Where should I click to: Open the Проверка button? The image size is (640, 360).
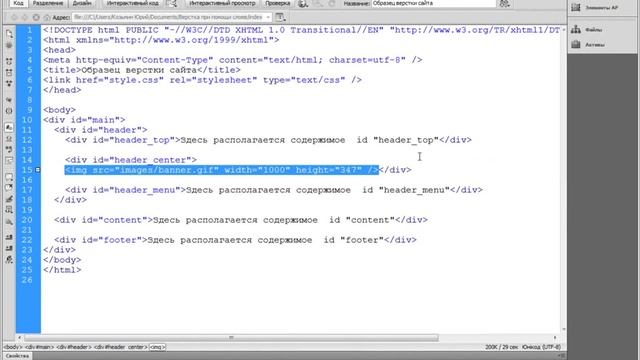pos(278,3)
